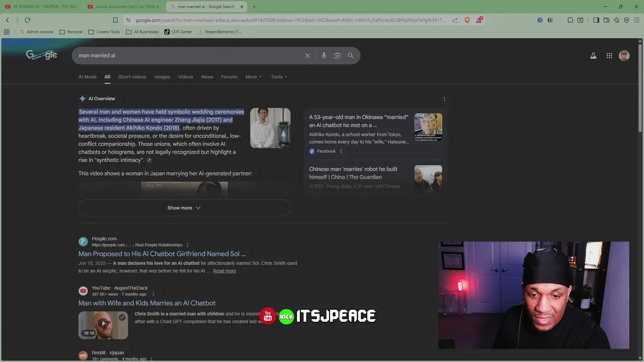The image size is (644, 362).
Task: Open the Creator Tools bookmarks folder
Action: [x=104, y=32]
